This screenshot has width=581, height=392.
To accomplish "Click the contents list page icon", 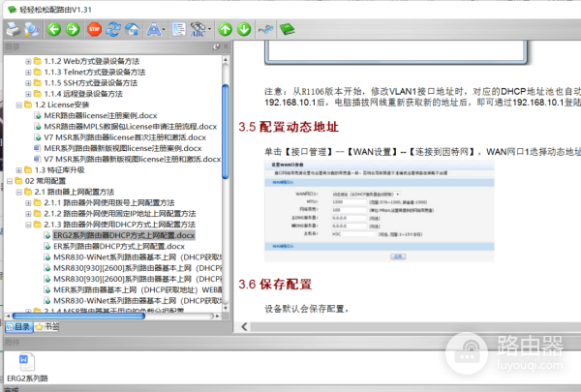I will tap(179, 29).
